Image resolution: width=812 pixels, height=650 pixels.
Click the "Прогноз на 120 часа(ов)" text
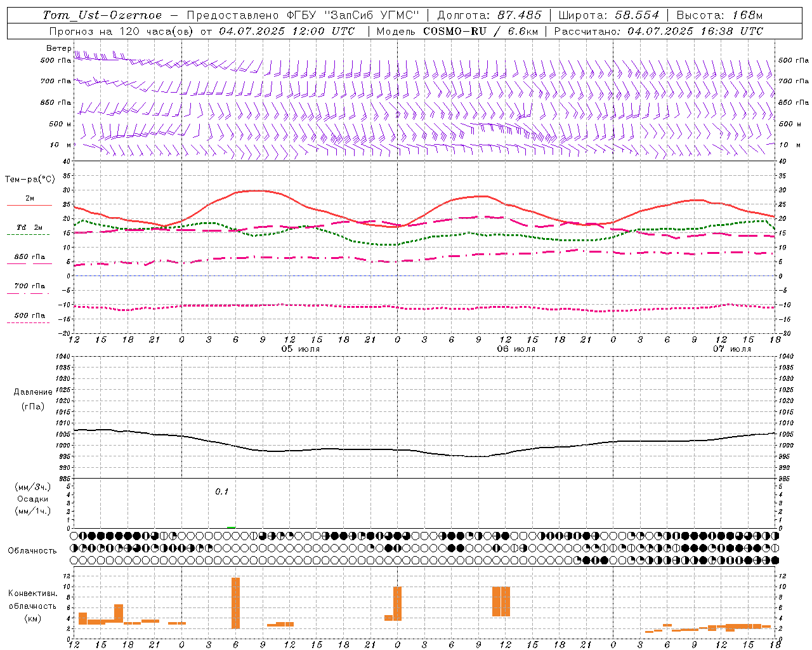click(x=122, y=31)
